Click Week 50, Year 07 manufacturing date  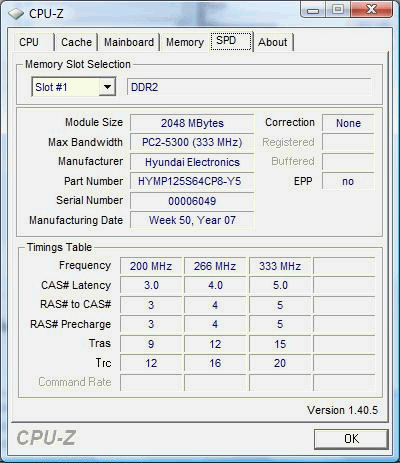coord(192,220)
